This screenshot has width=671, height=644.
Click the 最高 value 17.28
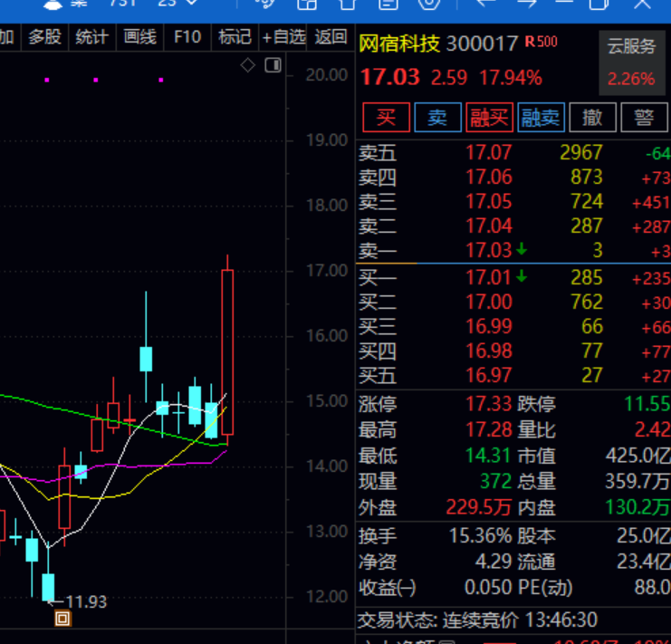tap(489, 430)
